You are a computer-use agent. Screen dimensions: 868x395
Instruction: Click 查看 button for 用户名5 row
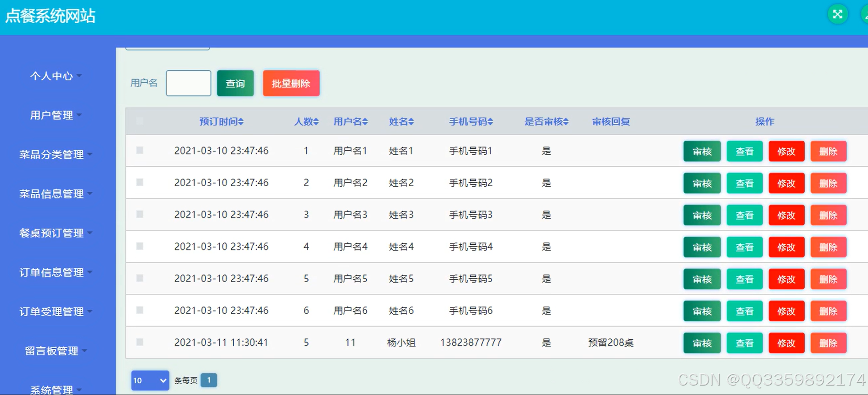(744, 279)
